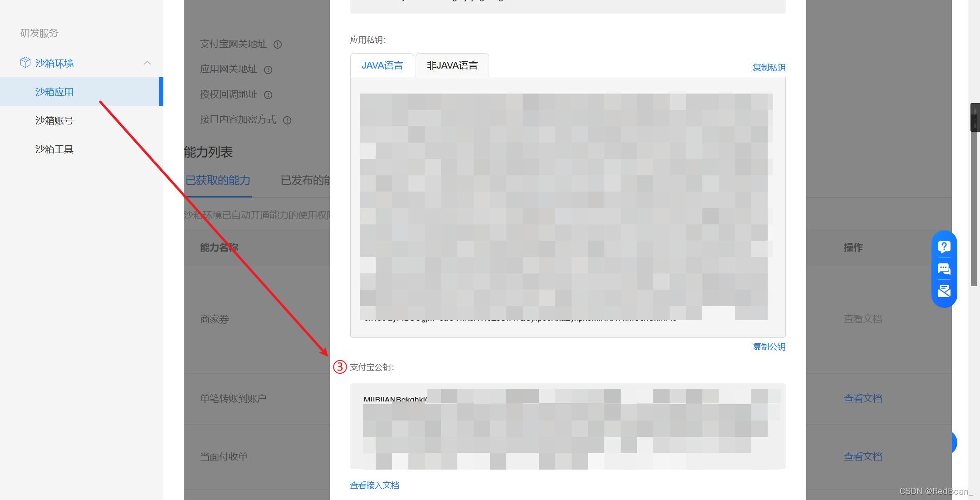Open the chat bubbles support icon
The image size is (980, 500).
944,269
